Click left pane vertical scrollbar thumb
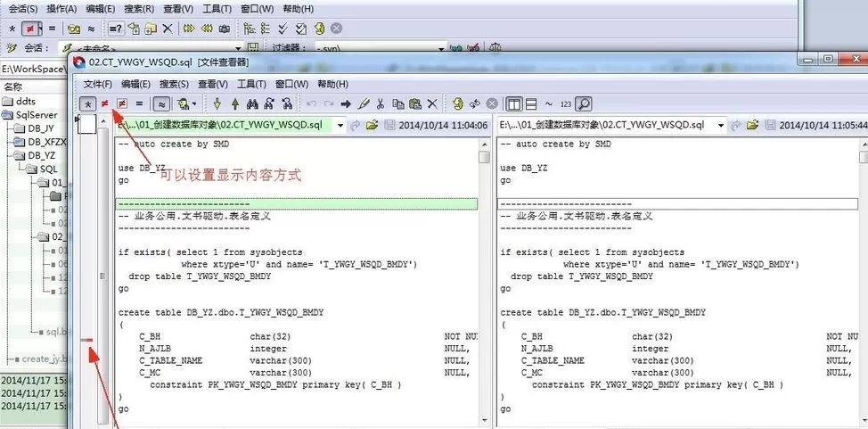This screenshot has height=429, width=868. [x=485, y=157]
